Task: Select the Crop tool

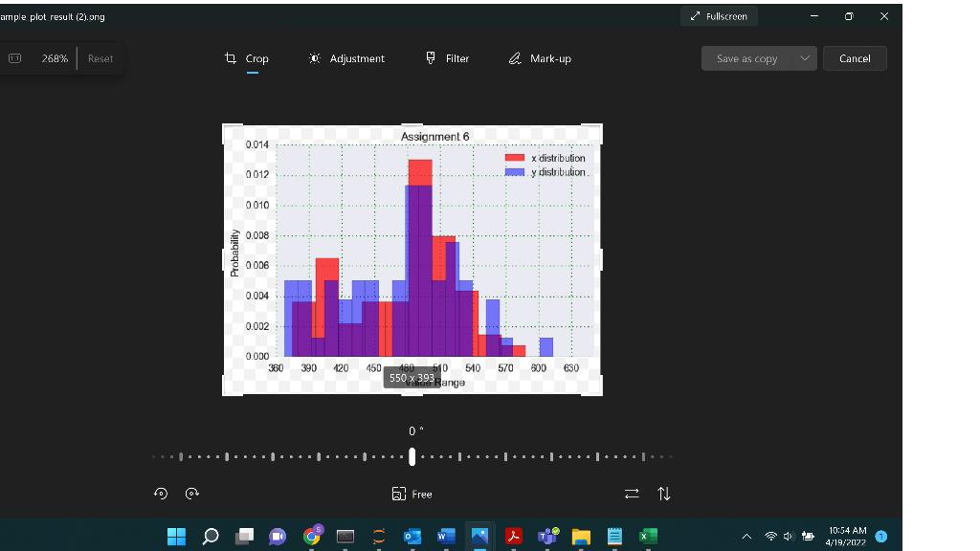Action: (246, 58)
